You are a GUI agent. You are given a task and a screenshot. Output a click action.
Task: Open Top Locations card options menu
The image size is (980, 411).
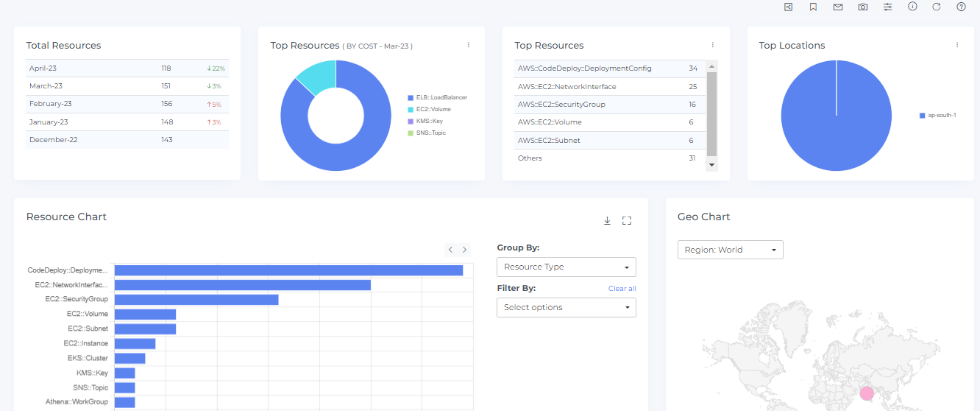pyautogui.click(x=957, y=45)
